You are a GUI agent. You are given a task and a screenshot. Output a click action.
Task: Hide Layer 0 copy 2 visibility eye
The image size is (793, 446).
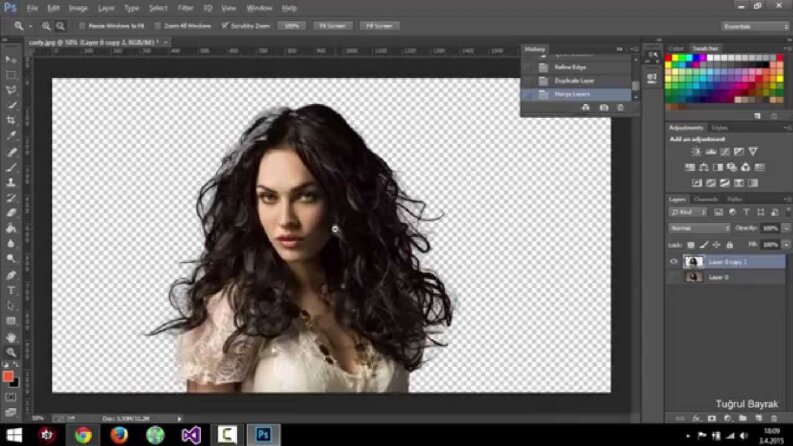tap(674, 261)
